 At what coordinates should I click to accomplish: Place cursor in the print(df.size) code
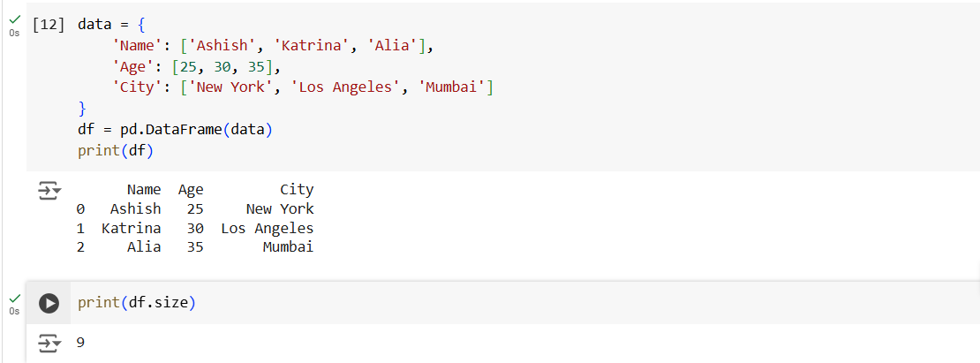[x=137, y=303]
